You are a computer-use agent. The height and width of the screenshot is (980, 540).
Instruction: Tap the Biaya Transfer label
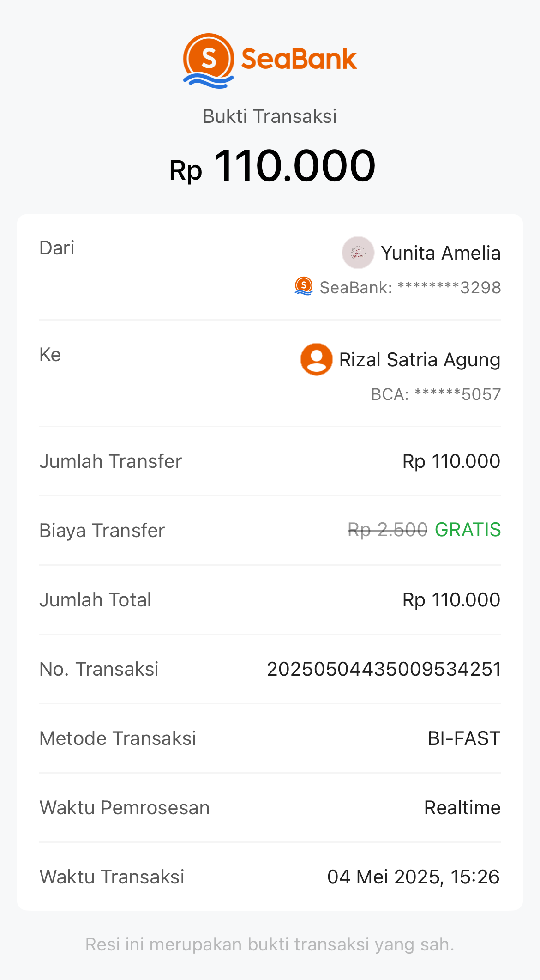[x=102, y=531]
